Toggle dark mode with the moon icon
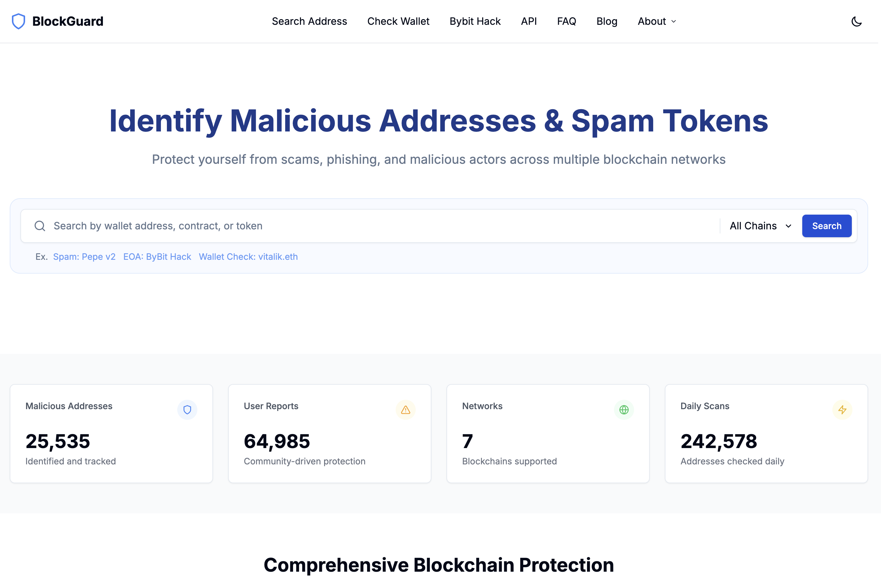Screen dimensions: 881x588 [x=856, y=21]
